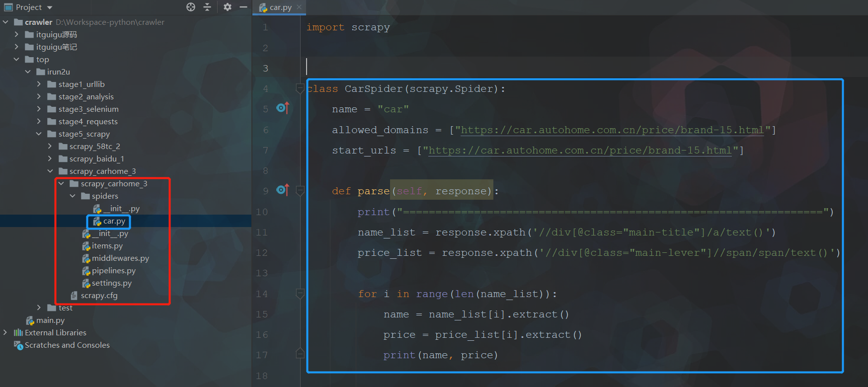The height and width of the screenshot is (387, 868).
Task: Select pipelines.py file
Action: coord(113,271)
